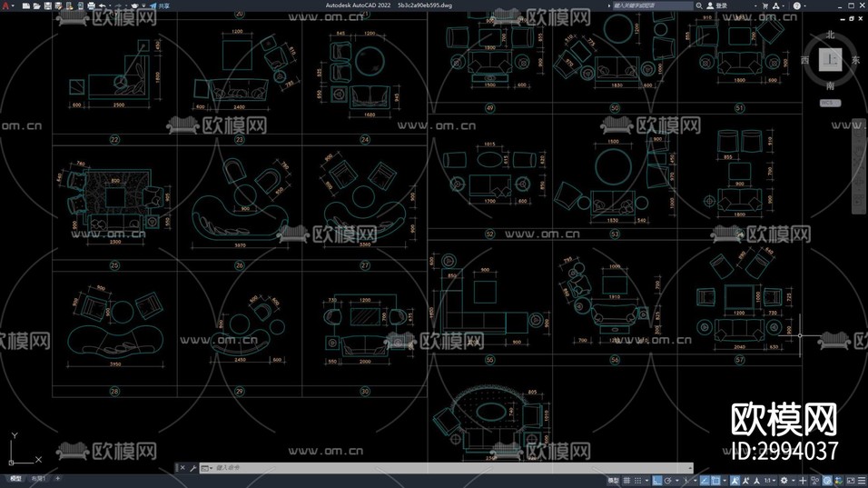Screen dimensions: 868x488
Task: Click the annotation monitor plus icon
Action: click(803, 480)
